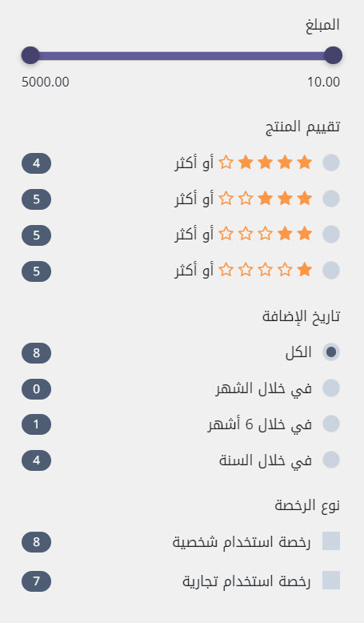
Task: Select the 3 stars or more rating radio
Action: [x=330, y=199]
